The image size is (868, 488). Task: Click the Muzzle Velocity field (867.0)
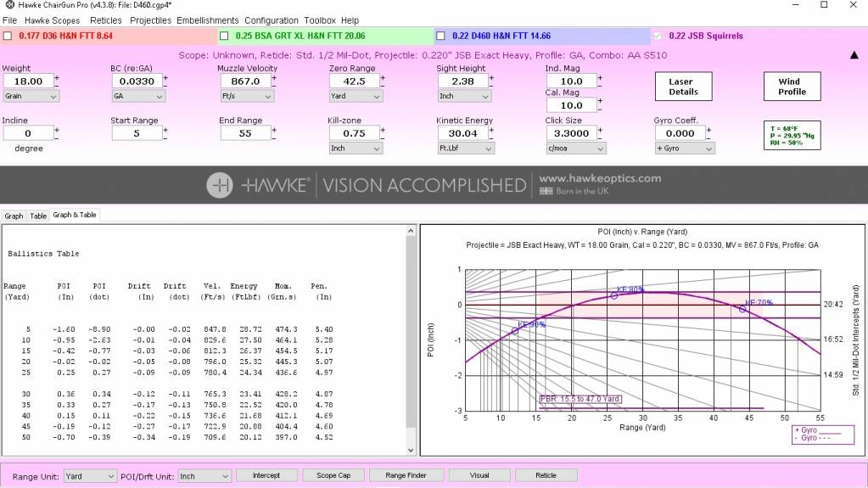click(245, 81)
